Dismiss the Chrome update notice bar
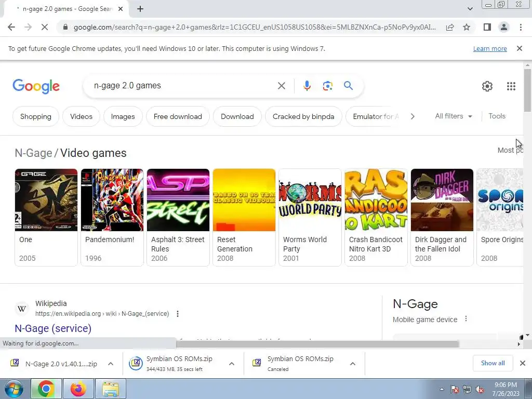This screenshot has width=532, height=399. [x=520, y=48]
